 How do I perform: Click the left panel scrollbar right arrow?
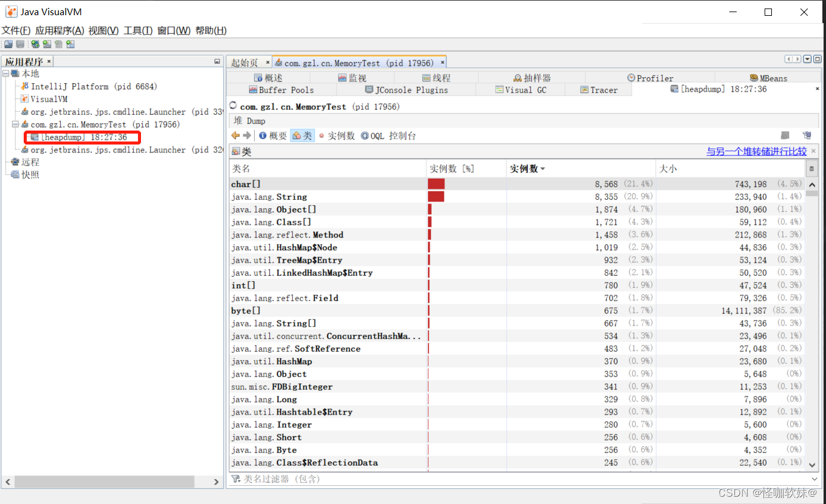tap(216, 482)
